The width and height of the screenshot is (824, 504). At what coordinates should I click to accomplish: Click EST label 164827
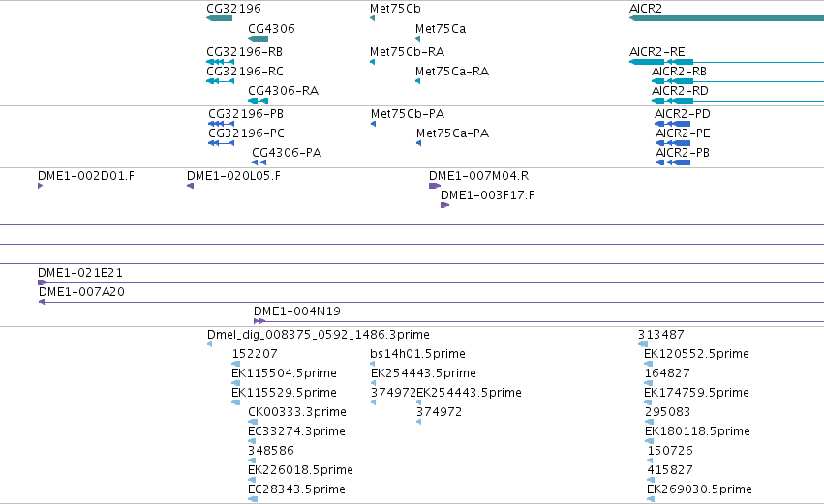pyautogui.click(x=667, y=373)
